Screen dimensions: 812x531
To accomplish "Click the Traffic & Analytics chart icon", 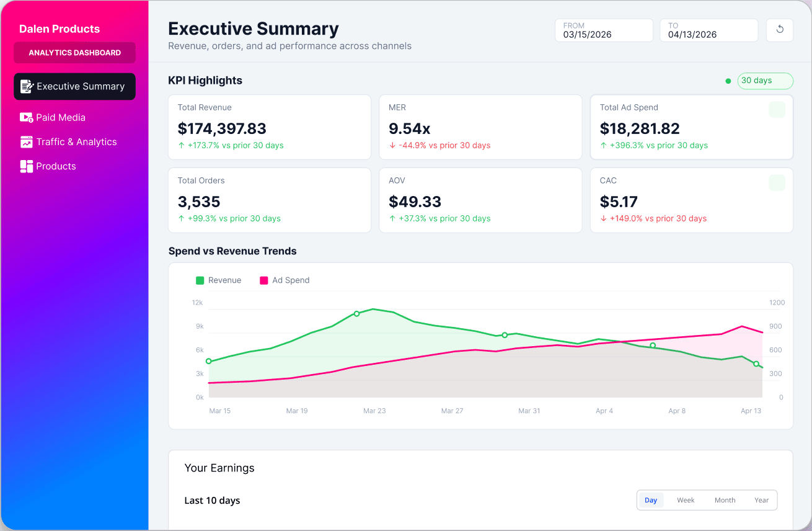I will [x=27, y=142].
